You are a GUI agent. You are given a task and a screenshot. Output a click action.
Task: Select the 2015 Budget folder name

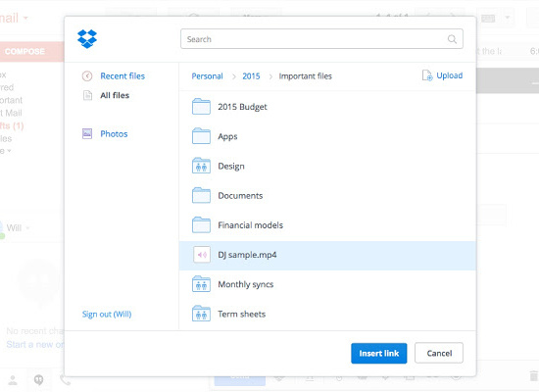(242, 107)
